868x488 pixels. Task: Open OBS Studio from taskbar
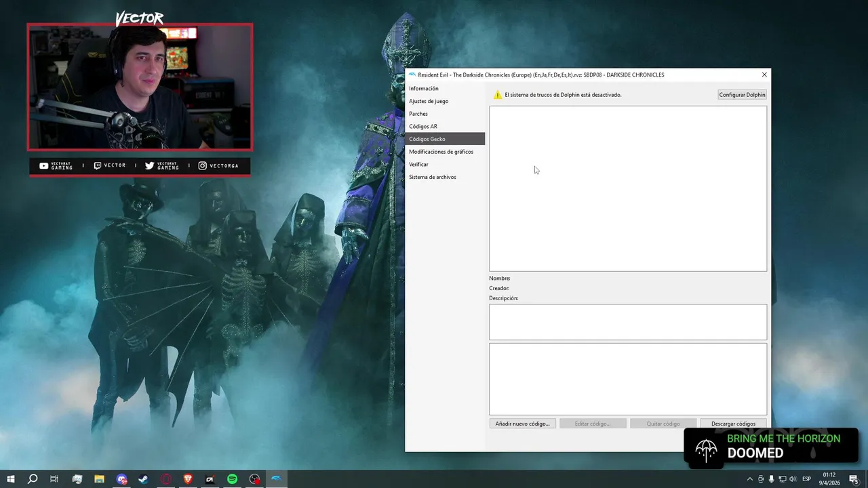[x=254, y=479]
